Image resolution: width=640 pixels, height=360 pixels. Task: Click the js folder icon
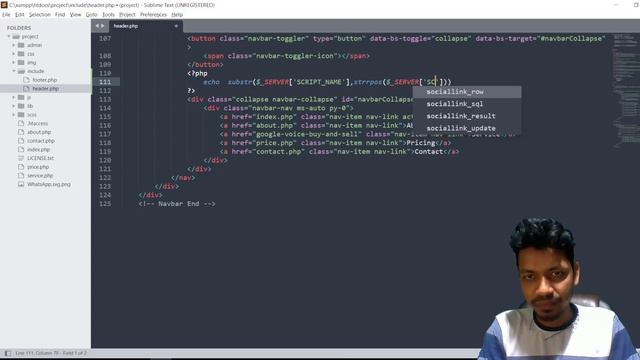point(21,97)
